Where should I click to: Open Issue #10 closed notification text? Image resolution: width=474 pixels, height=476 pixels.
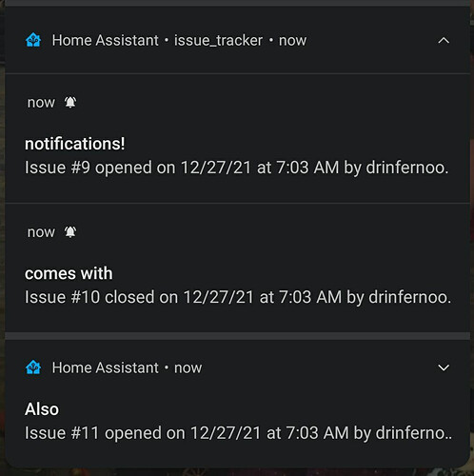[238, 297]
